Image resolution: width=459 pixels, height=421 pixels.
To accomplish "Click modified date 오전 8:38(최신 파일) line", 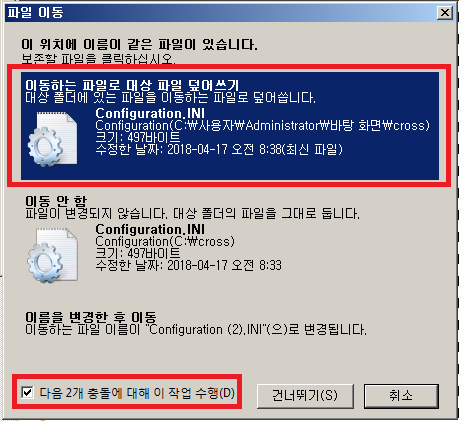I will pos(219,150).
